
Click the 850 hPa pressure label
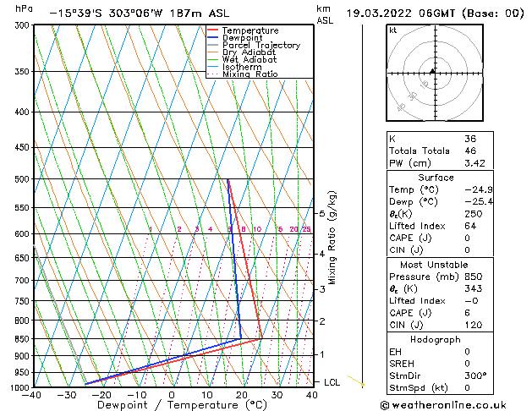pyautogui.click(x=24, y=339)
